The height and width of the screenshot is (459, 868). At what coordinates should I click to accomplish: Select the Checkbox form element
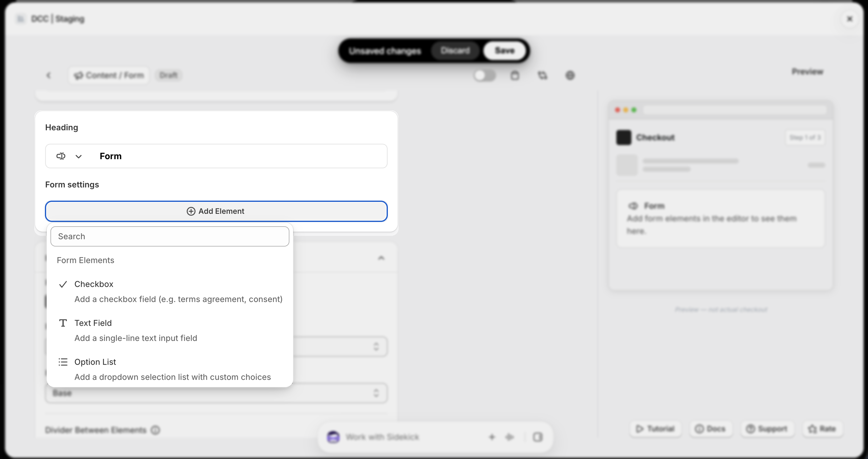click(170, 292)
